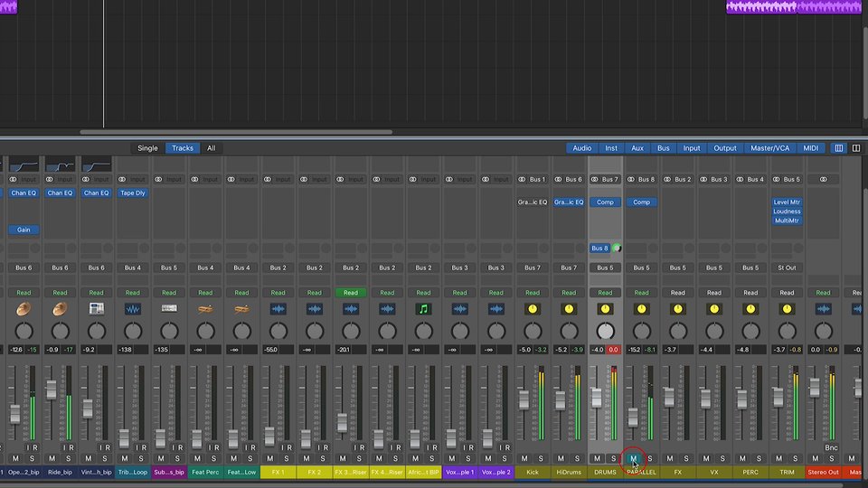Screen dimensions: 868x488
Task: Open automation mode Read menu on FX 3..Riser
Action: click(x=351, y=293)
